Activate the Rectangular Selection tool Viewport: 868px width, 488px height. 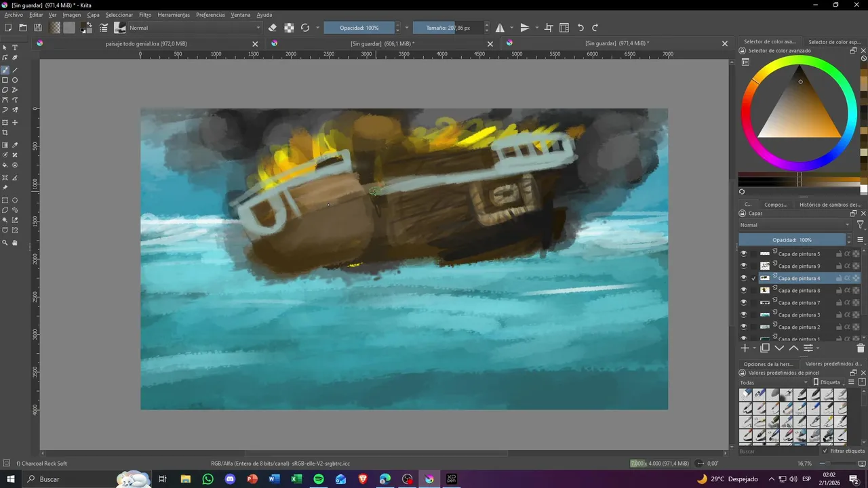click(x=5, y=201)
